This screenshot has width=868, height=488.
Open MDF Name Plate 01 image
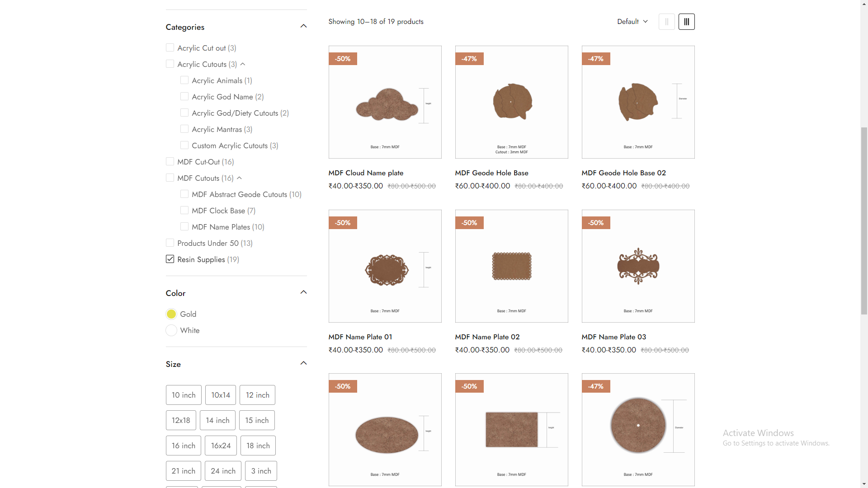tap(385, 266)
